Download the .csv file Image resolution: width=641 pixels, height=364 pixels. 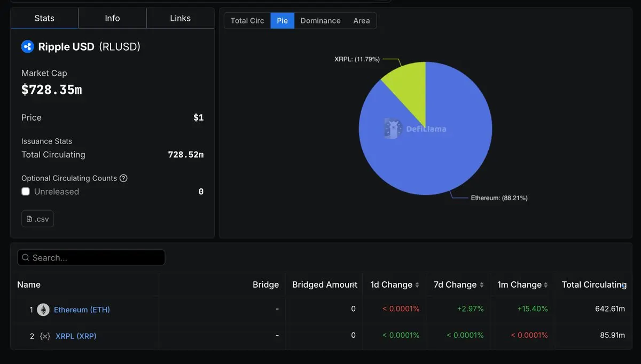coord(37,219)
